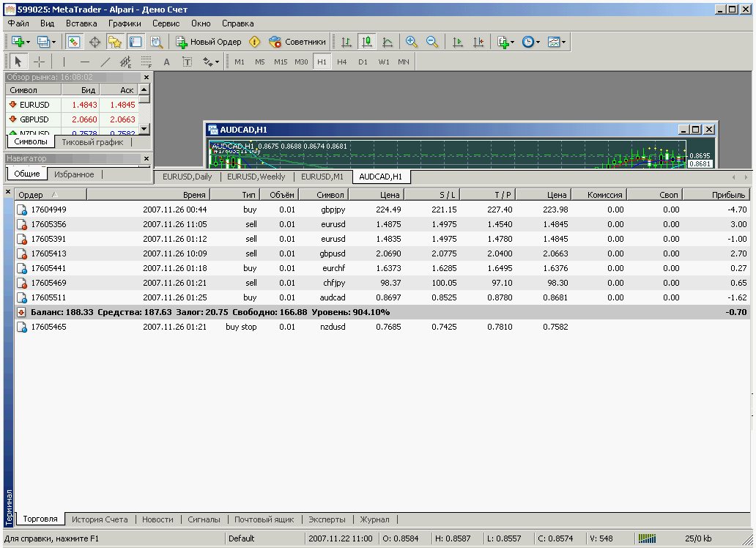Click the Zoom Out magnifier icon

[431, 42]
